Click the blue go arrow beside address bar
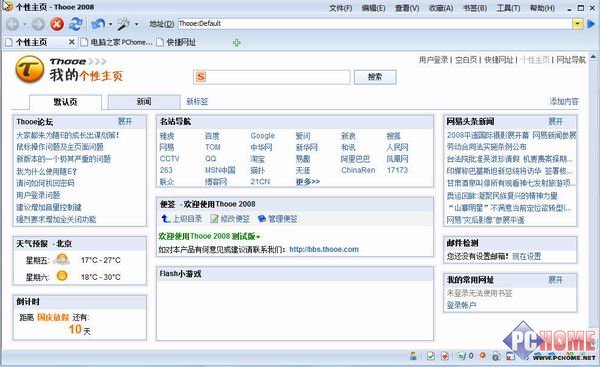The image size is (600, 367). point(591,24)
